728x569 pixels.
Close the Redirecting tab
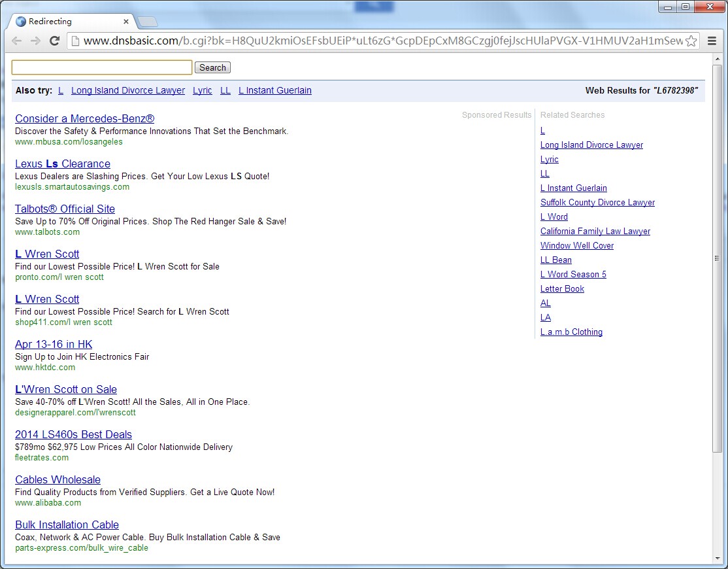(x=126, y=22)
